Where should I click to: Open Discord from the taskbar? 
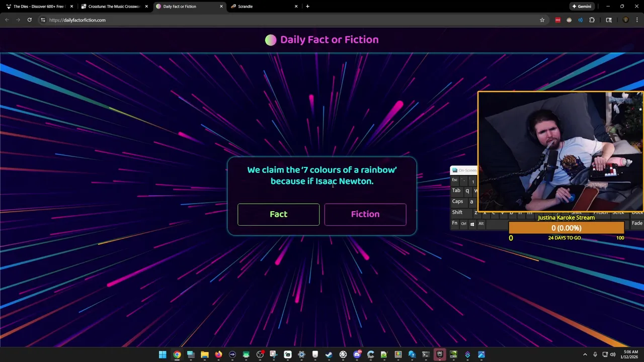(x=357, y=355)
